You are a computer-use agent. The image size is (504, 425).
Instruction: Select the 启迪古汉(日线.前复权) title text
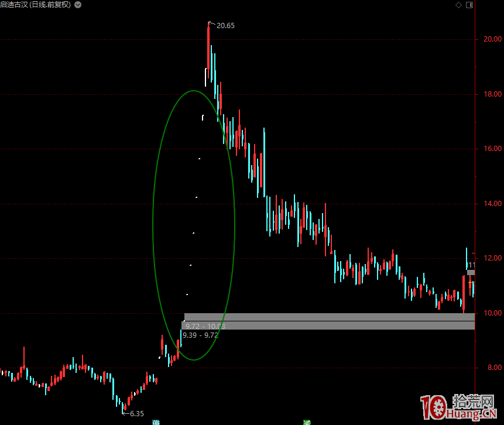click(x=35, y=5)
